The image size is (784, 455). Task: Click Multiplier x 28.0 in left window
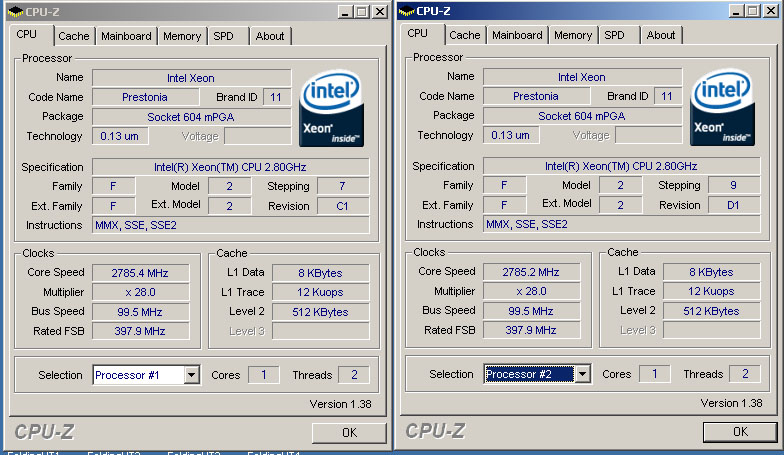140,292
